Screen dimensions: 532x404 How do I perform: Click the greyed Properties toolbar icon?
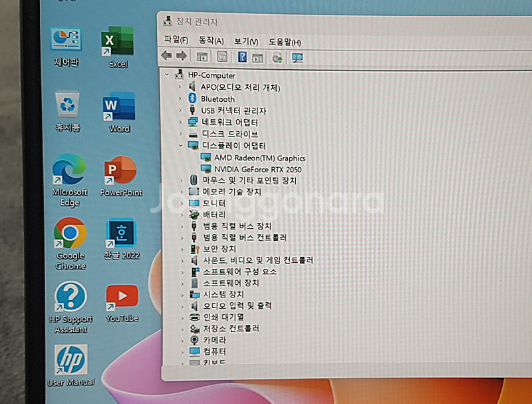coord(222,57)
